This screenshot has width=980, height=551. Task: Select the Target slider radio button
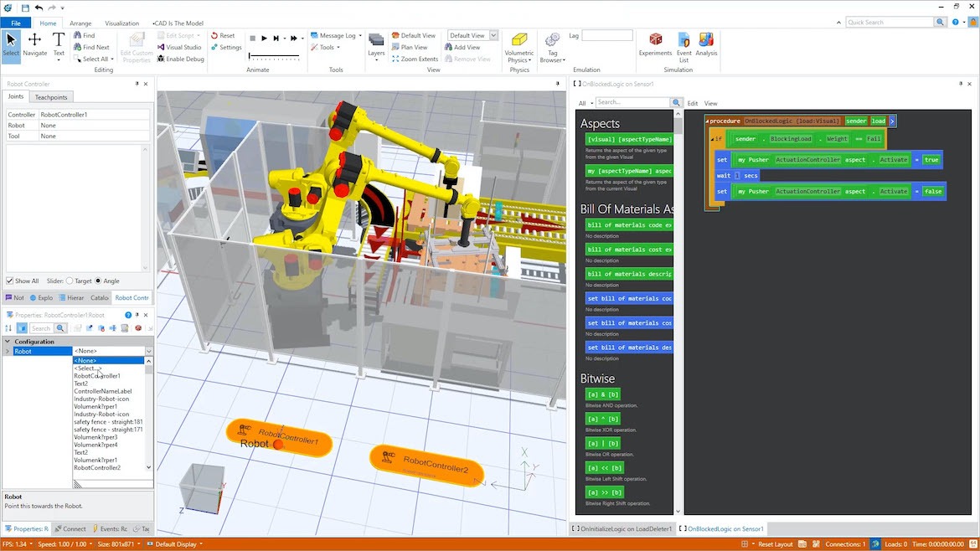click(70, 281)
